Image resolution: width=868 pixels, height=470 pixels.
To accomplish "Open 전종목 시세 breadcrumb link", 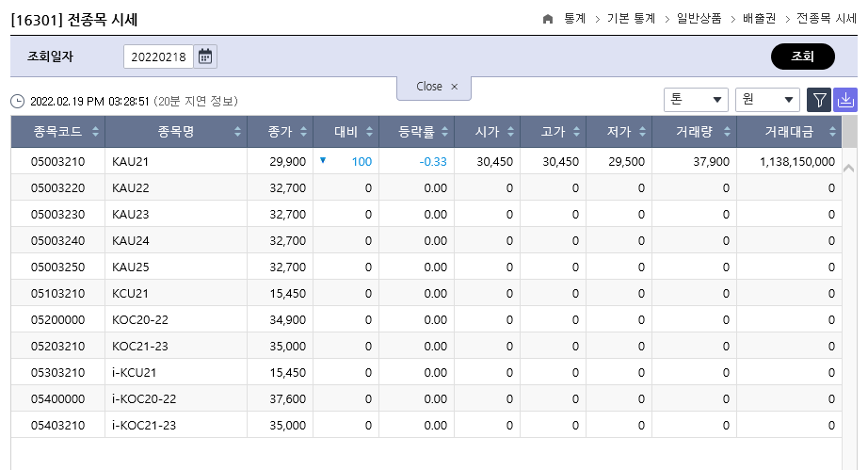I will [x=827, y=19].
